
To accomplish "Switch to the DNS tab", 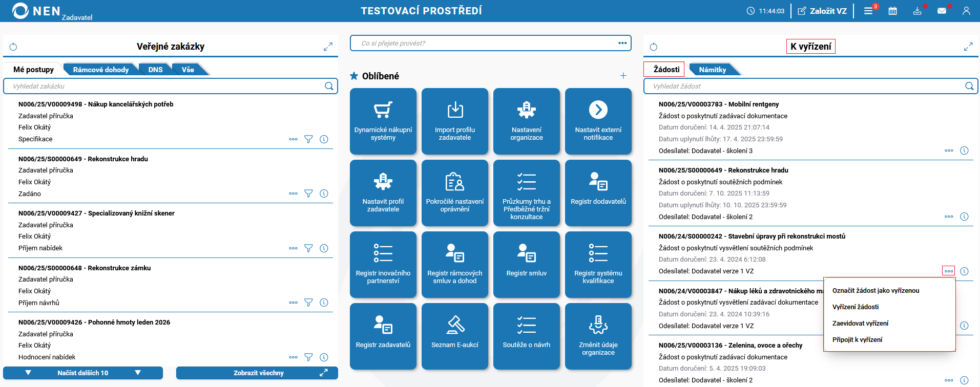I will (156, 70).
